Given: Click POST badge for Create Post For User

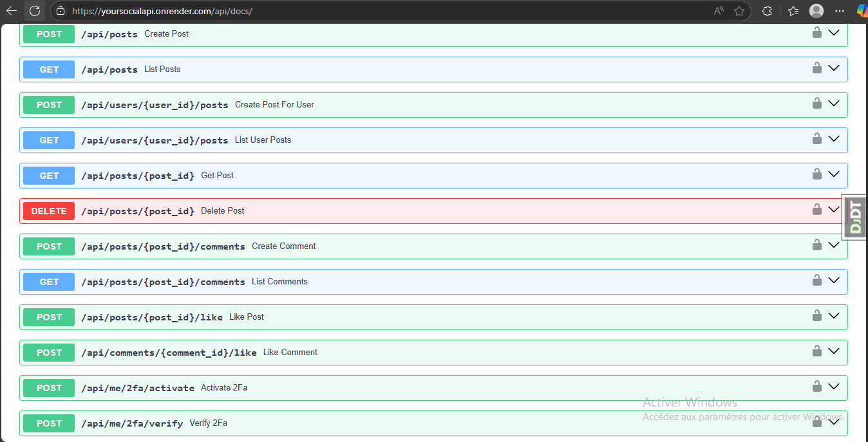Looking at the screenshot, I should tap(49, 105).
